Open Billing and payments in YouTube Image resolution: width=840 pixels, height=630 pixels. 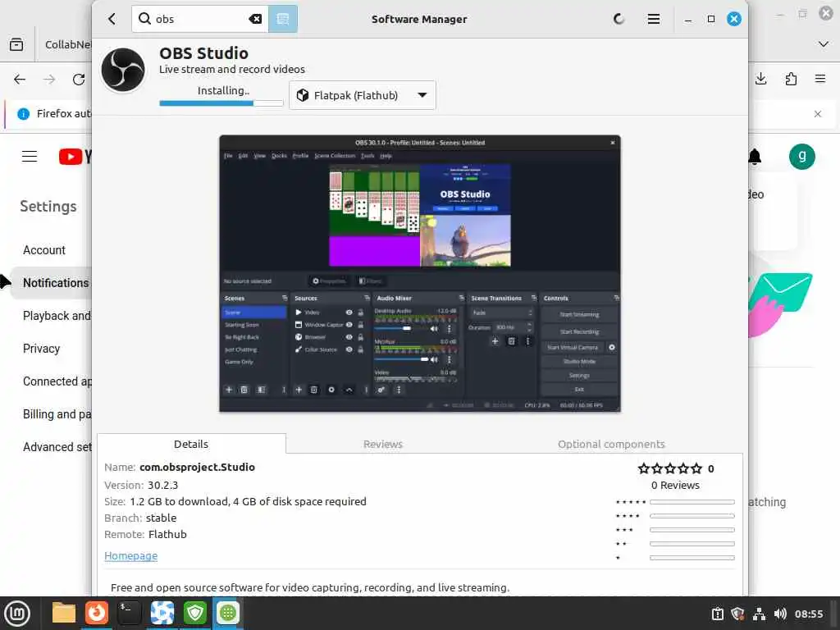pyautogui.click(x=57, y=414)
